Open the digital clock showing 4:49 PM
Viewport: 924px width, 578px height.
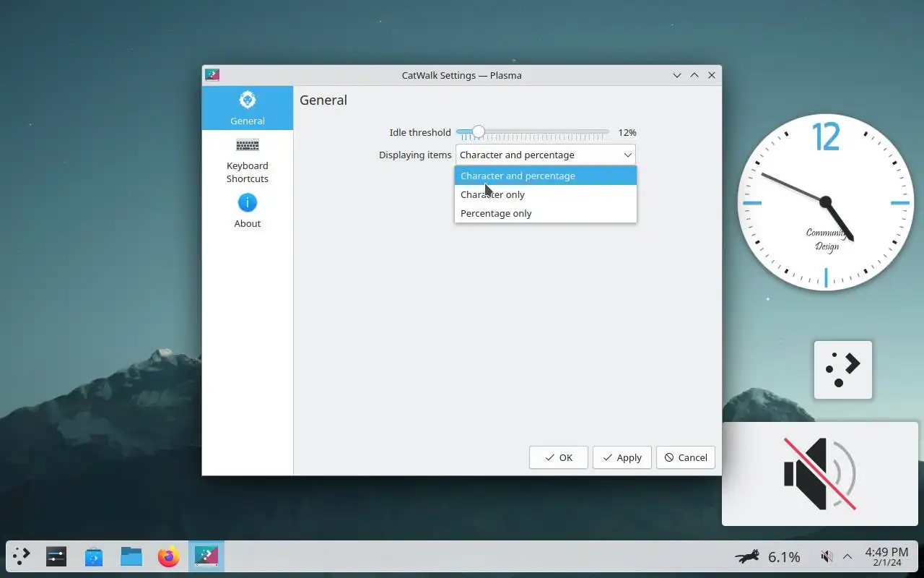tap(886, 557)
